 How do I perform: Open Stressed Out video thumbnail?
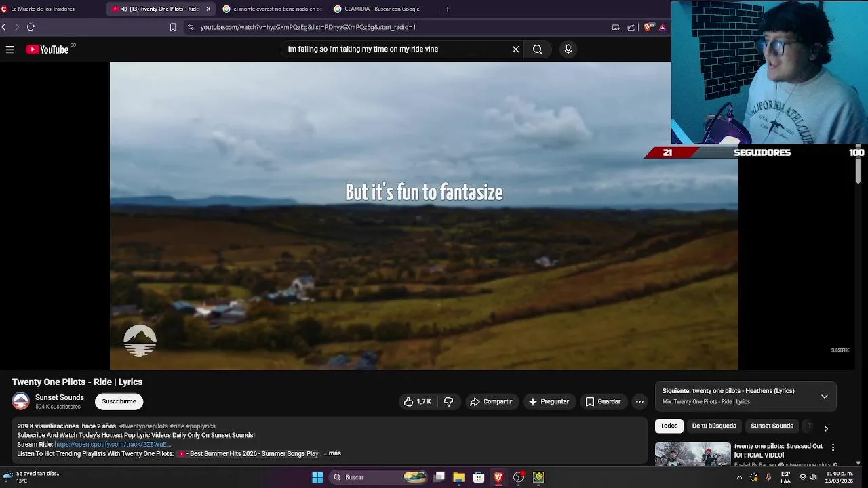coord(692,454)
